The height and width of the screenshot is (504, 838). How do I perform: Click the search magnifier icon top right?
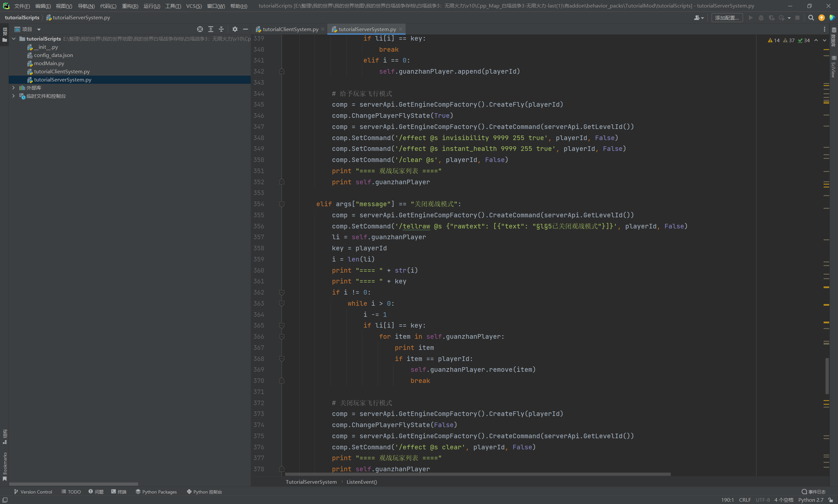[811, 17]
